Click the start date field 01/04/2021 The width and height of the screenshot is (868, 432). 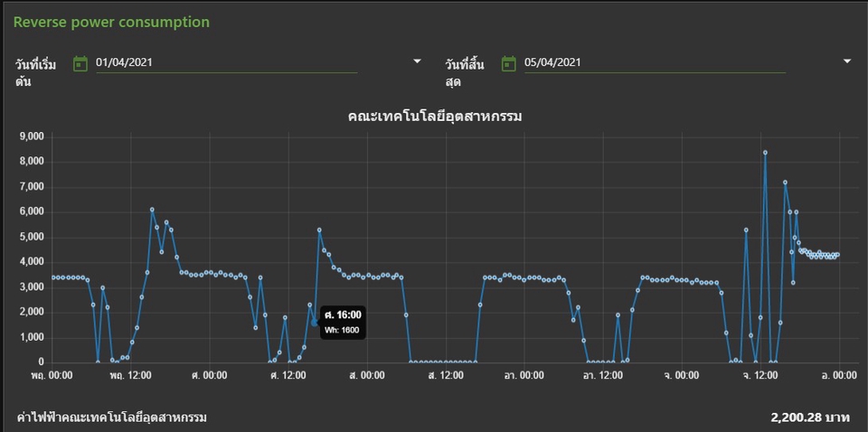point(226,62)
